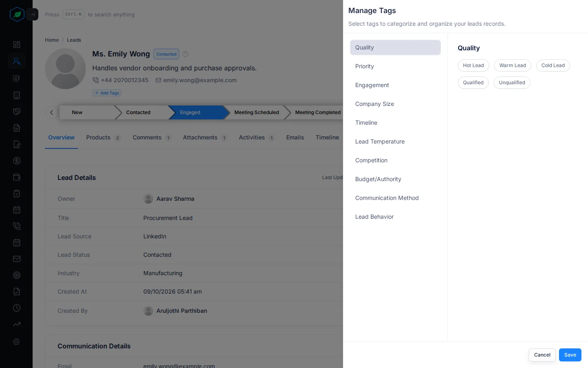Screen dimensions: 588x368
Task: Open the clock history sidebar icon
Action: (x=17, y=308)
